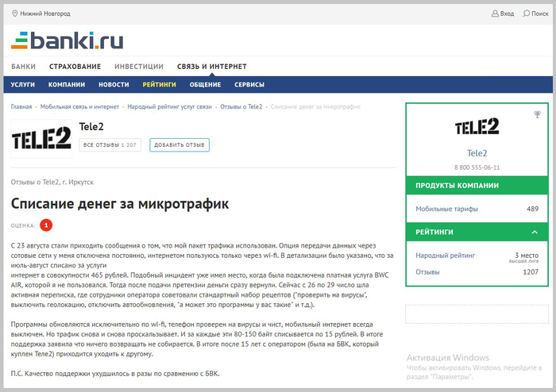This screenshot has width=556, height=392.
Task: Collapse the Рейтинги section with the chevron
Action: pyautogui.click(x=535, y=233)
